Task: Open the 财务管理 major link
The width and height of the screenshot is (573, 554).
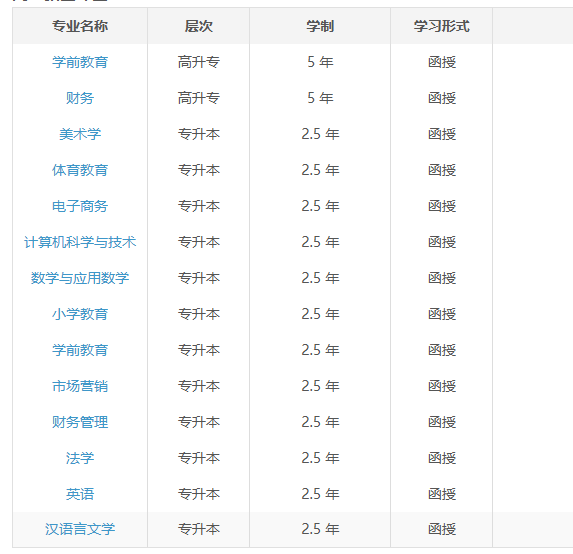Action: coord(80,422)
